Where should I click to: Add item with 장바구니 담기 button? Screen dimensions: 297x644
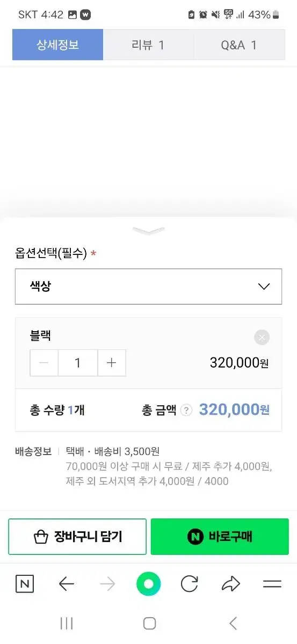(x=77, y=537)
